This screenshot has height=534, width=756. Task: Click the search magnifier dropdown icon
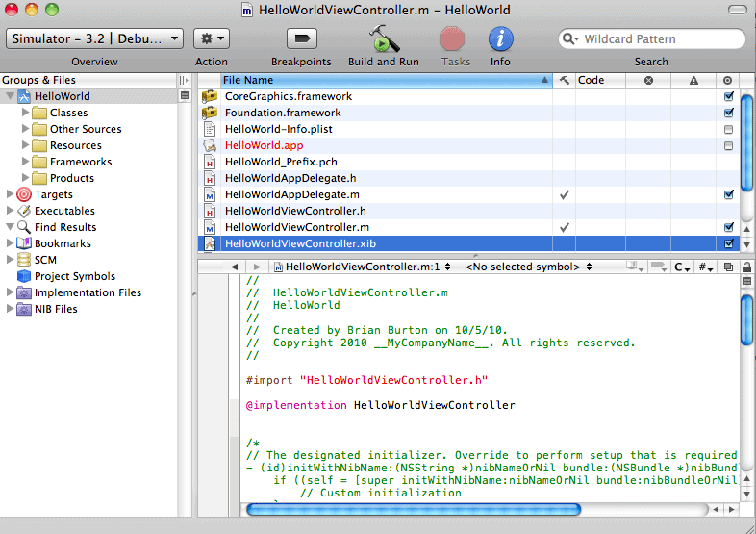[570, 38]
